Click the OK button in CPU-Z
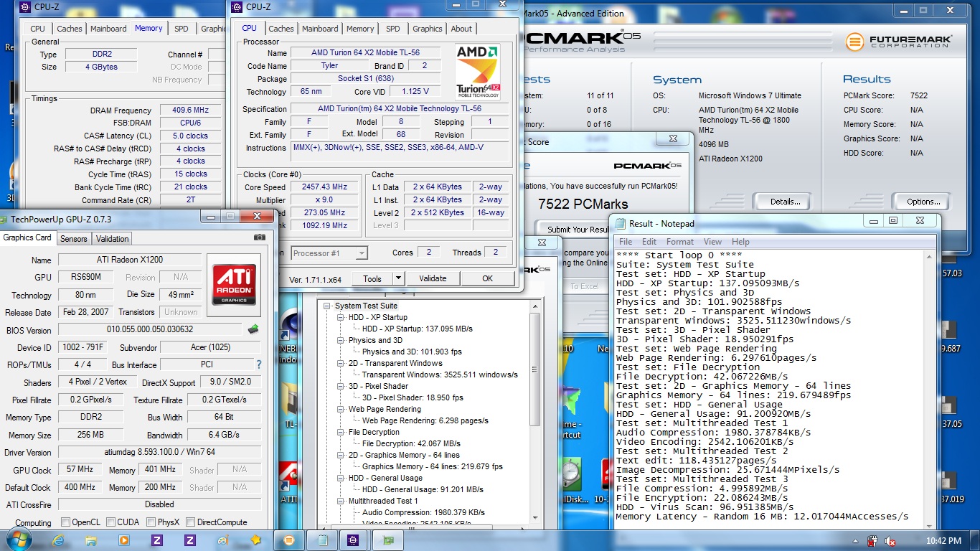This screenshot has height=551, width=980. coord(488,278)
